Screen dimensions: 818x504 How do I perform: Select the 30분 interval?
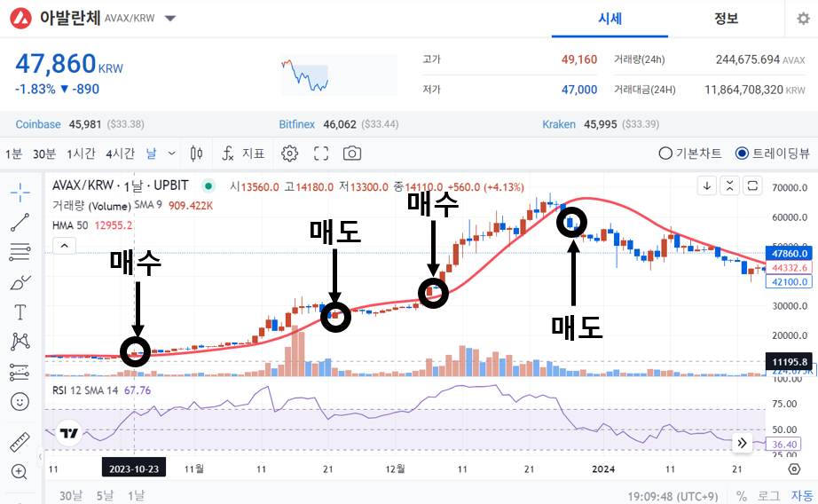[x=44, y=154]
